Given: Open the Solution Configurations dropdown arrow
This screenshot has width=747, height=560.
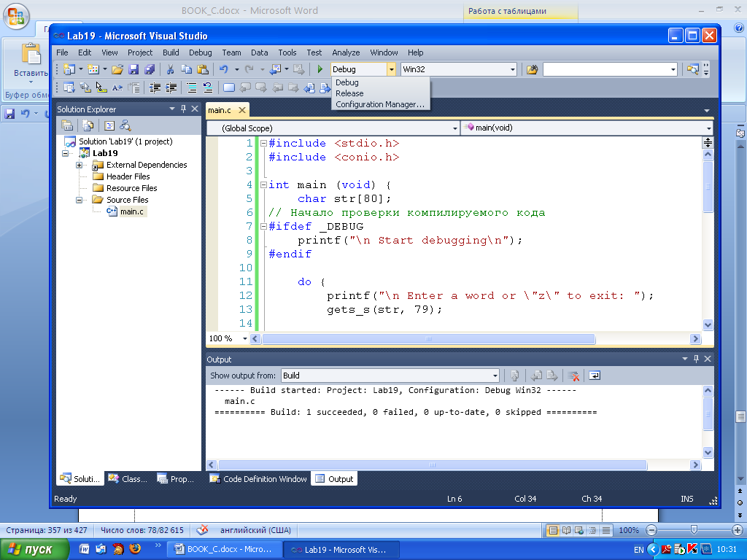Looking at the screenshot, I should coord(391,69).
